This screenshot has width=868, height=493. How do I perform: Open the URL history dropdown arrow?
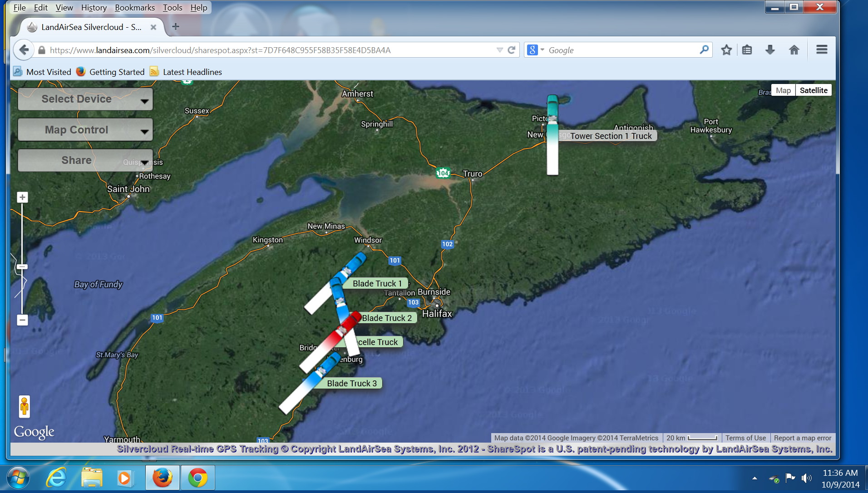click(499, 50)
